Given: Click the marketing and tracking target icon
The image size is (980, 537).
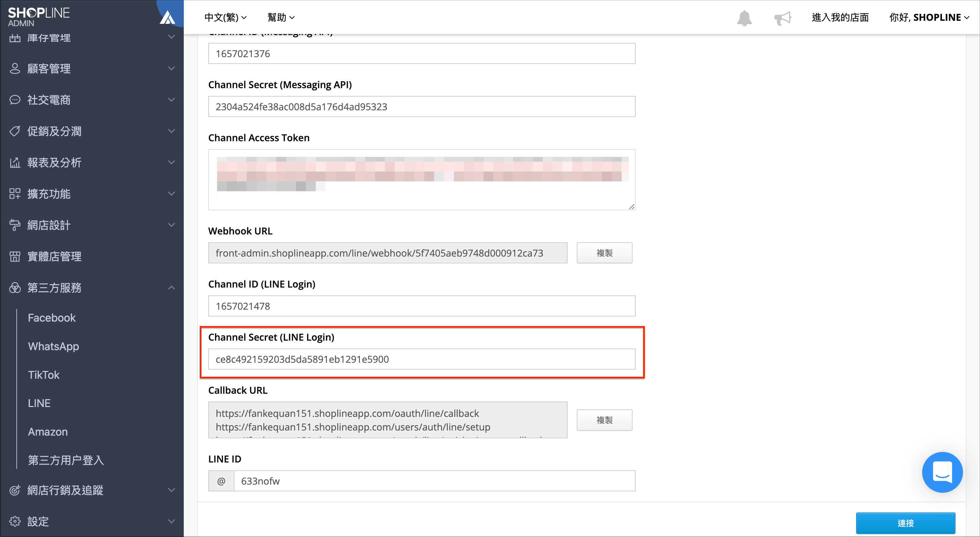Looking at the screenshot, I should click(x=15, y=490).
